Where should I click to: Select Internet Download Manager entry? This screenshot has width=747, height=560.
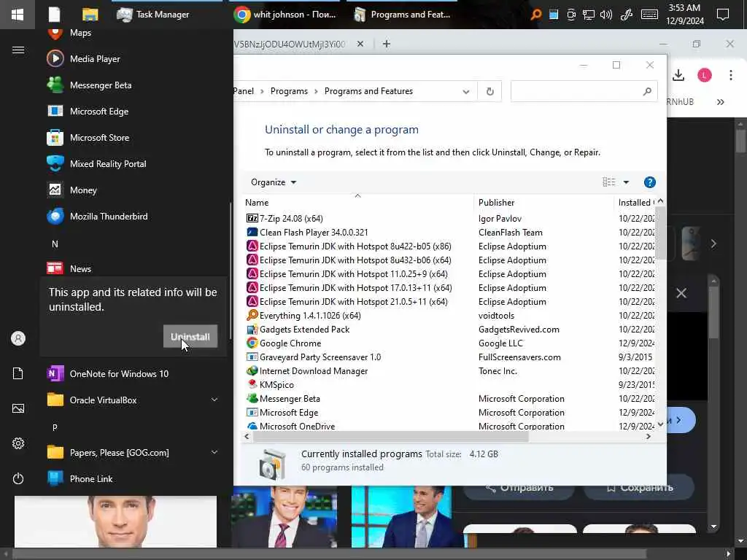314,371
